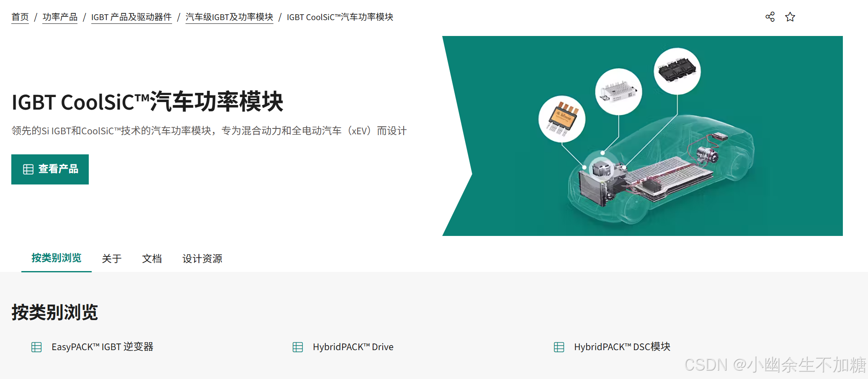The height and width of the screenshot is (379, 868).
Task: Click the table icon beside HybridPACK™ DSC模块
Action: coord(559,347)
